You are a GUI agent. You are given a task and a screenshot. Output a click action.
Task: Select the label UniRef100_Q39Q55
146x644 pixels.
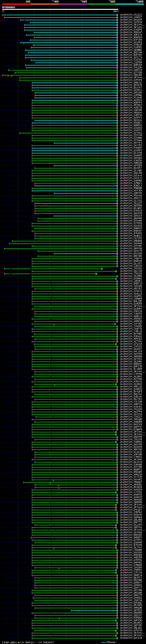point(131,304)
